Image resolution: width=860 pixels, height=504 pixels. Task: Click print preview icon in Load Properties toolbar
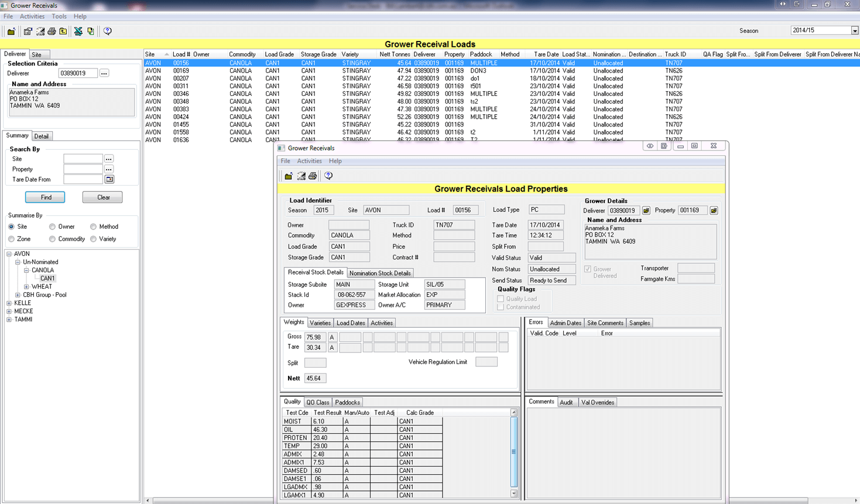(x=301, y=176)
